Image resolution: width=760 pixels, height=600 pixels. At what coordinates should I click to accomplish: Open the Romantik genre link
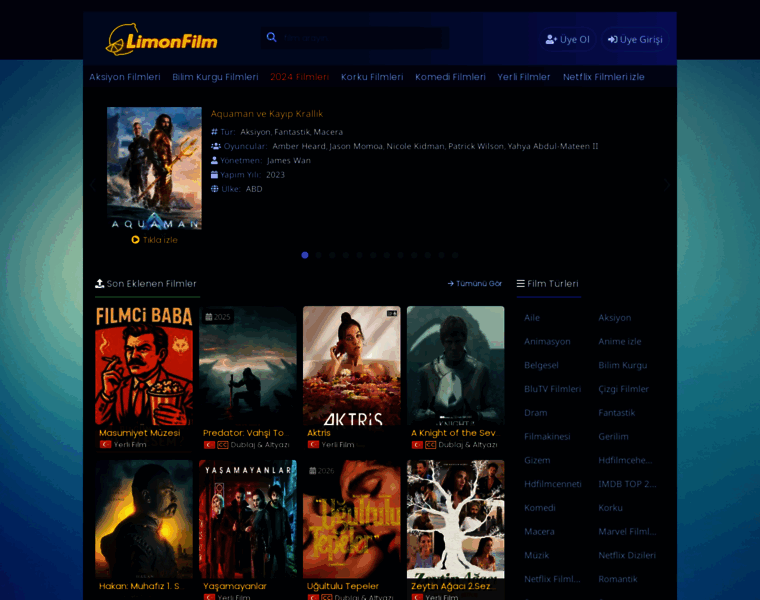[618, 579]
